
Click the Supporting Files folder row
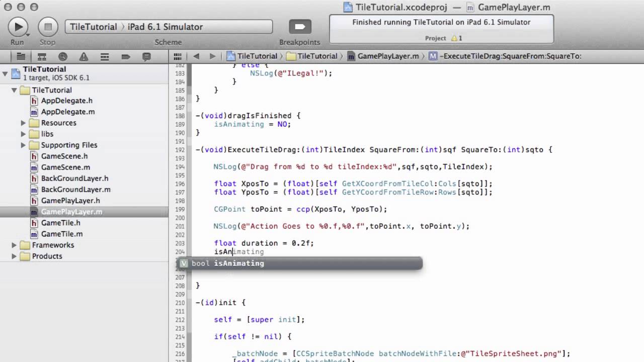tap(84, 145)
